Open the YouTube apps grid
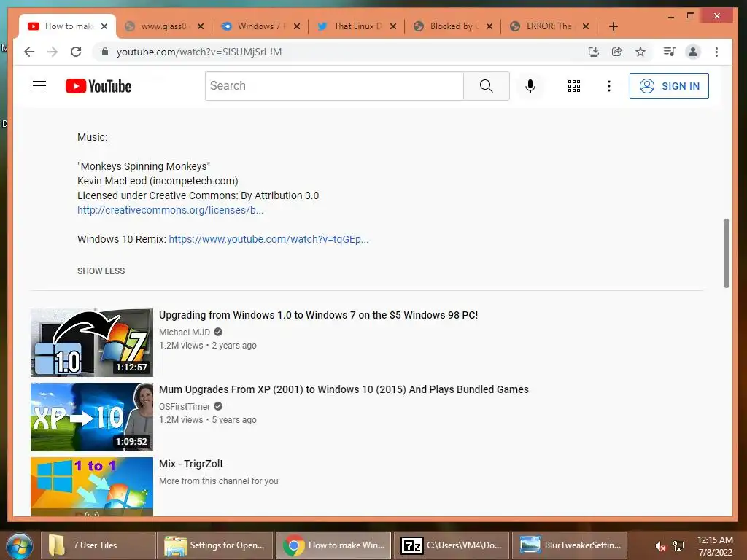747x560 pixels. click(x=573, y=86)
